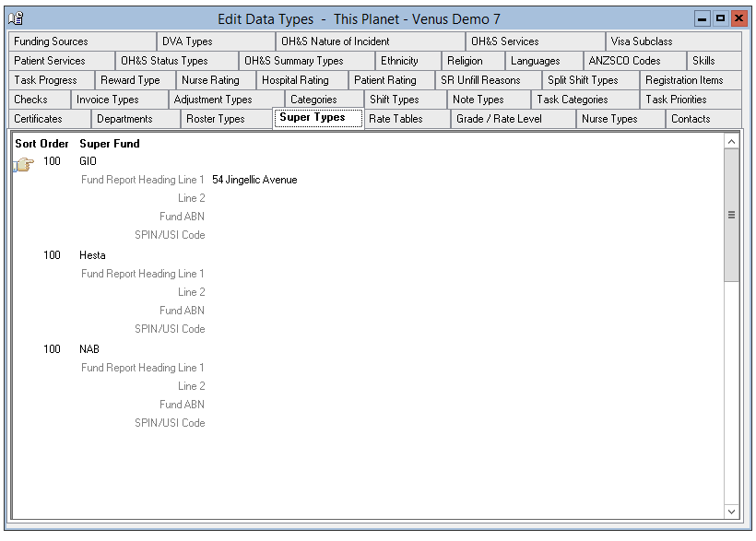Click the Super Fund column header
756x541 pixels.
click(x=110, y=144)
